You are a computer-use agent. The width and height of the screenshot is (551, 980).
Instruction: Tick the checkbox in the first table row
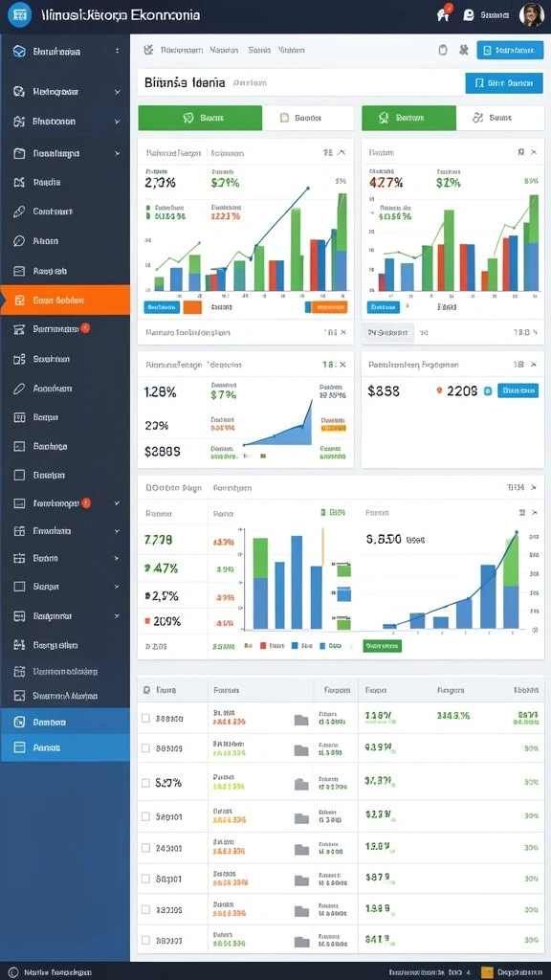(145, 719)
